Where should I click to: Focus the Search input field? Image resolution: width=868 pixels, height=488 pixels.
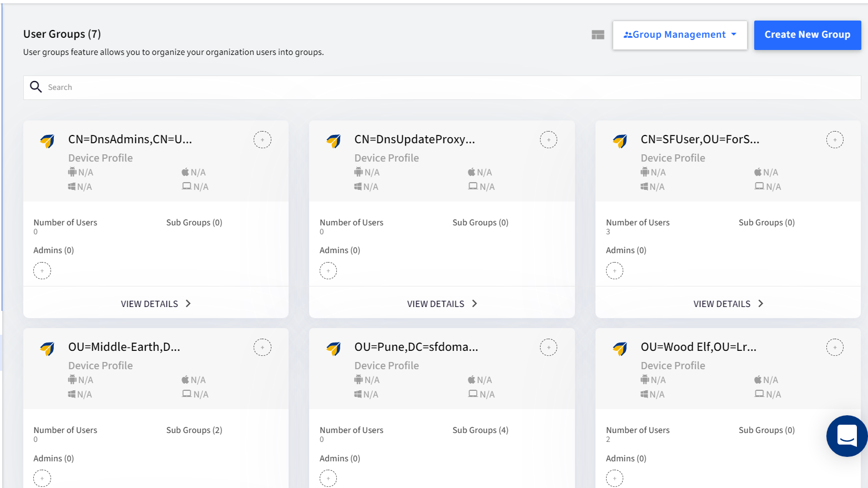tap(442, 88)
